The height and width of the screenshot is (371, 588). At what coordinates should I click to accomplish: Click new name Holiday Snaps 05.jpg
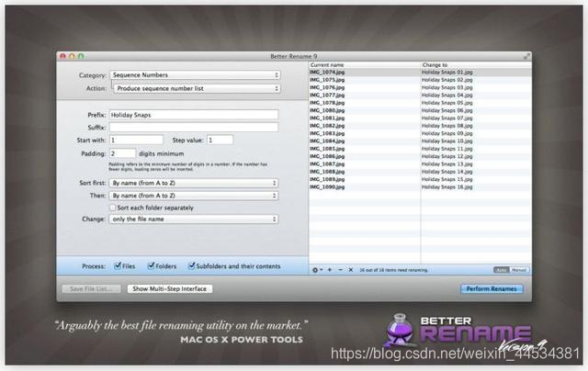(x=447, y=103)
